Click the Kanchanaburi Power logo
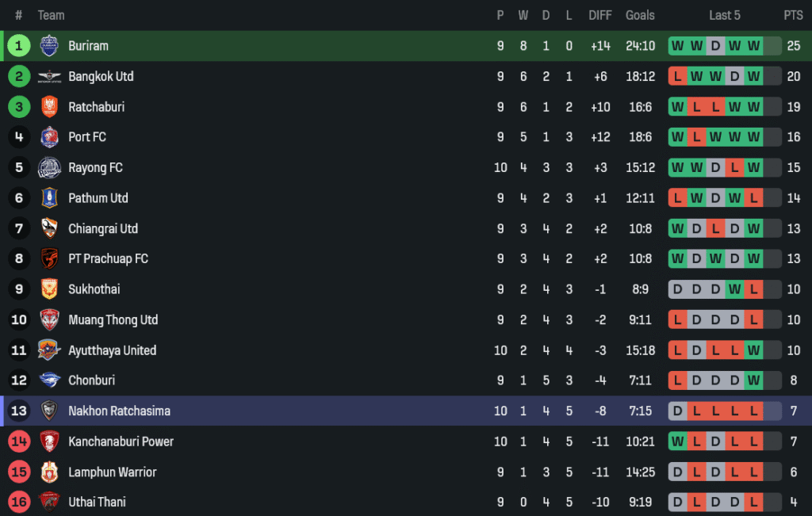The image size is (812, 516). point(49,441)
